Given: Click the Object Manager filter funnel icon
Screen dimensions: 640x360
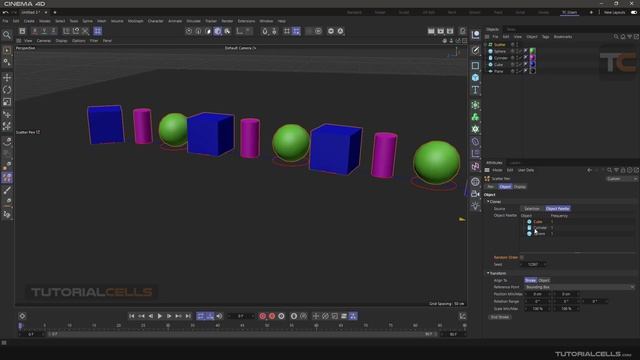Looking at the screenshot, I should click(630, 37).
